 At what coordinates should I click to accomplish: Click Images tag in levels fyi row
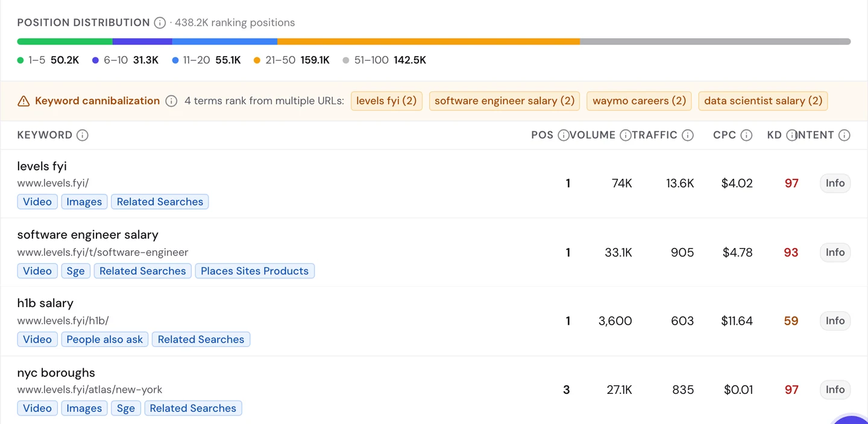click(84, 202)
